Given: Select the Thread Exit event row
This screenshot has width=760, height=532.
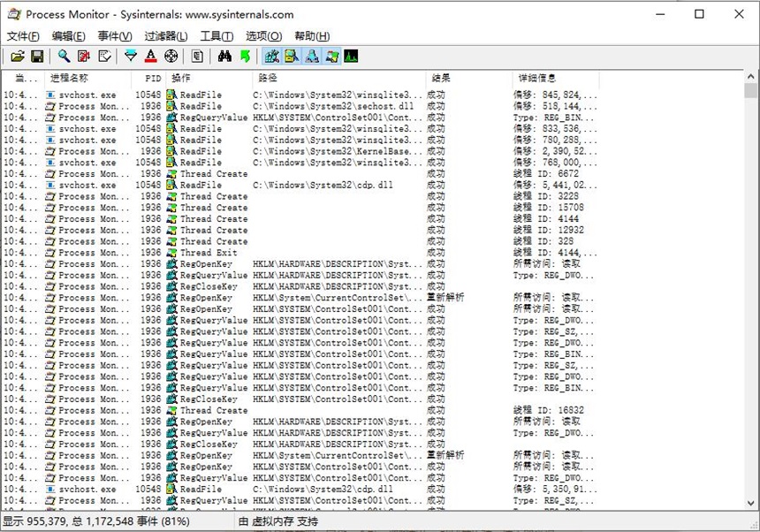Looking at the screenshot, I should [x=300, y=253].
